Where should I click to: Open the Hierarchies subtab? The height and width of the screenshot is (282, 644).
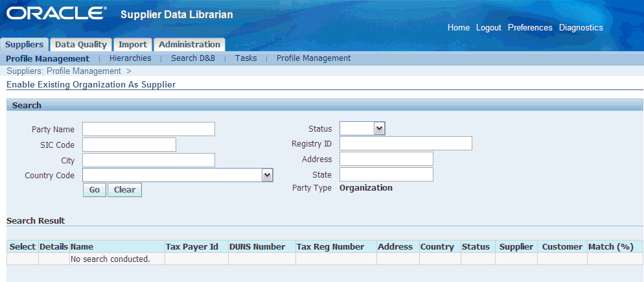click(x=130, y=58)
